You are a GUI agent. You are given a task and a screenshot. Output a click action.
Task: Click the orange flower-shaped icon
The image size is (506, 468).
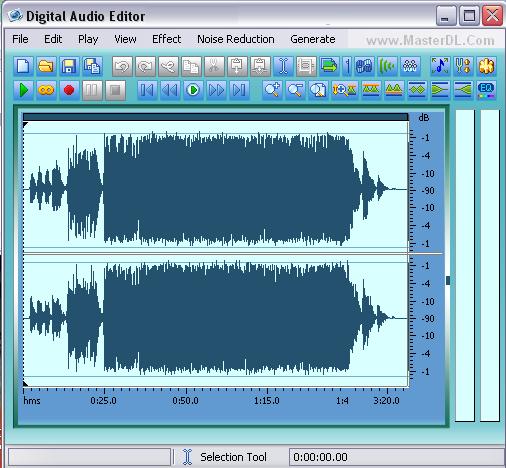click(486, 66)
